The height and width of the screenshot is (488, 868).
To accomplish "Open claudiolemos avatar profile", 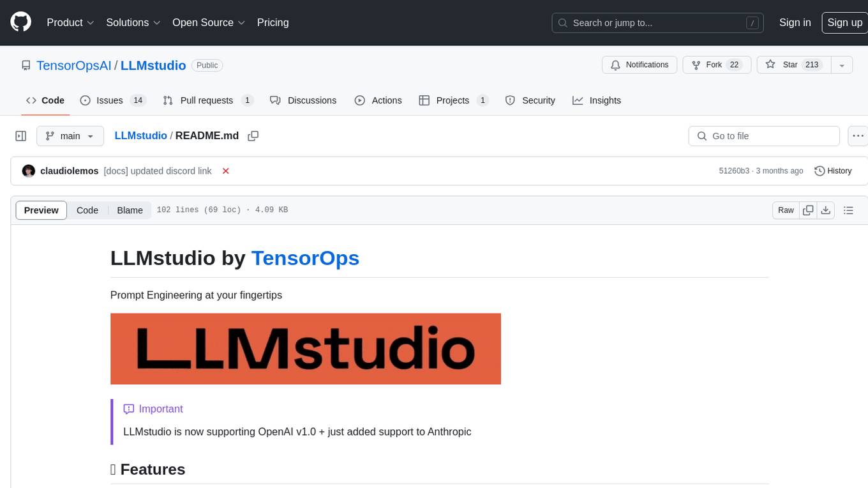I will click(x=28, y=171).
